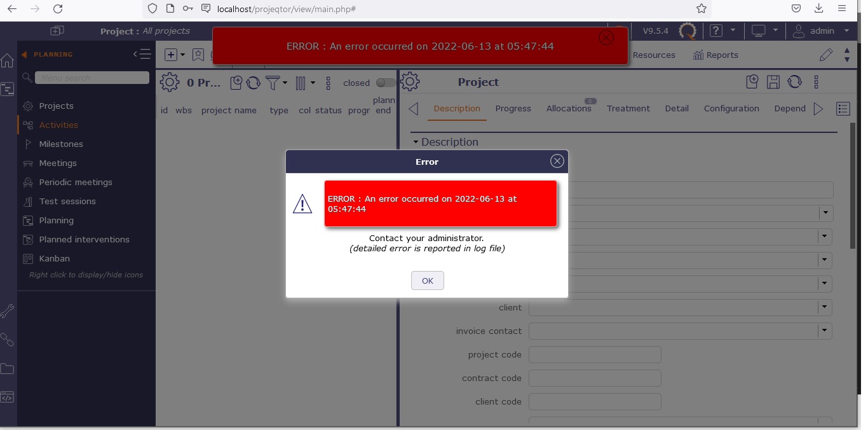Sort by status column header
868x430 pixels.
point(329,110)
